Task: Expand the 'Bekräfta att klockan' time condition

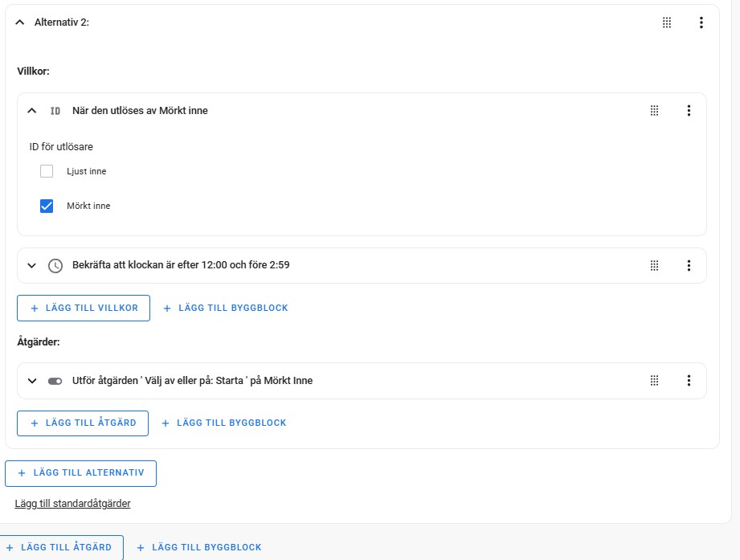Action: [x=31, y=265]
